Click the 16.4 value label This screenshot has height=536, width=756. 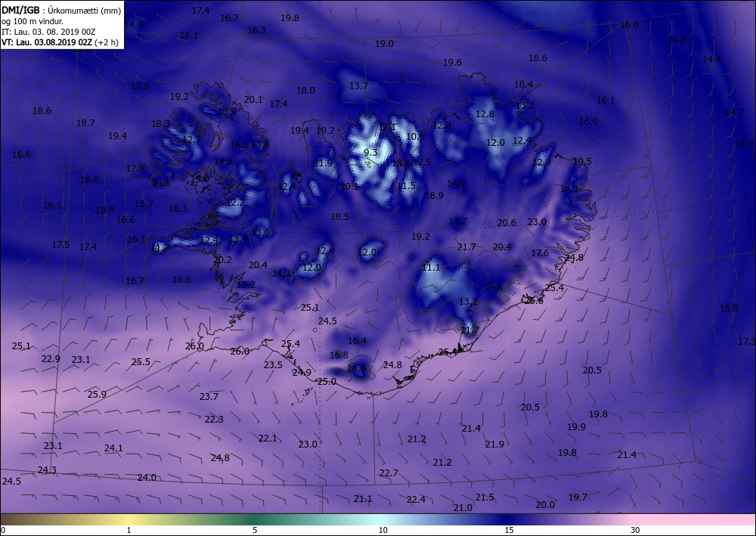pos(358,341)
